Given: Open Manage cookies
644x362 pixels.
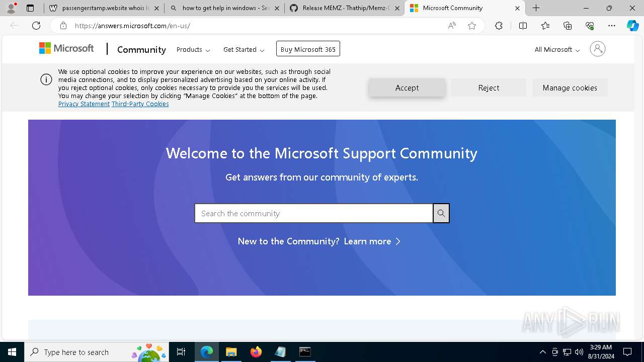Looking at the screenshot, I should [570, 87].
